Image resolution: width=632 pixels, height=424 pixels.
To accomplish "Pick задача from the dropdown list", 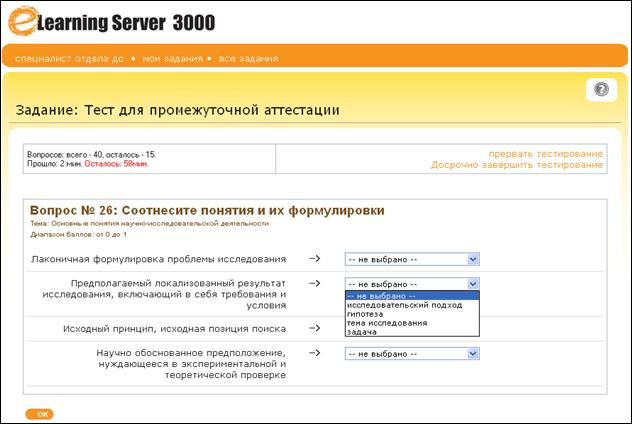I will click(362, 332).
